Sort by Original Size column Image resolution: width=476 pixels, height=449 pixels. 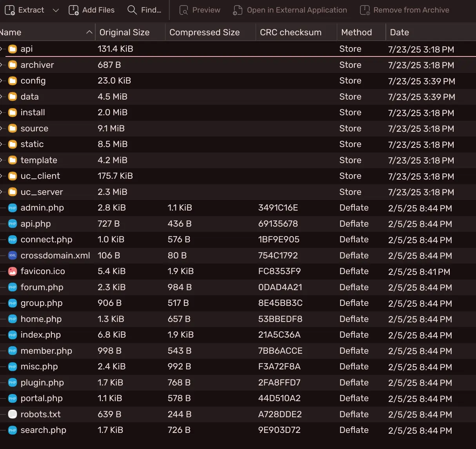pos(124,33)
